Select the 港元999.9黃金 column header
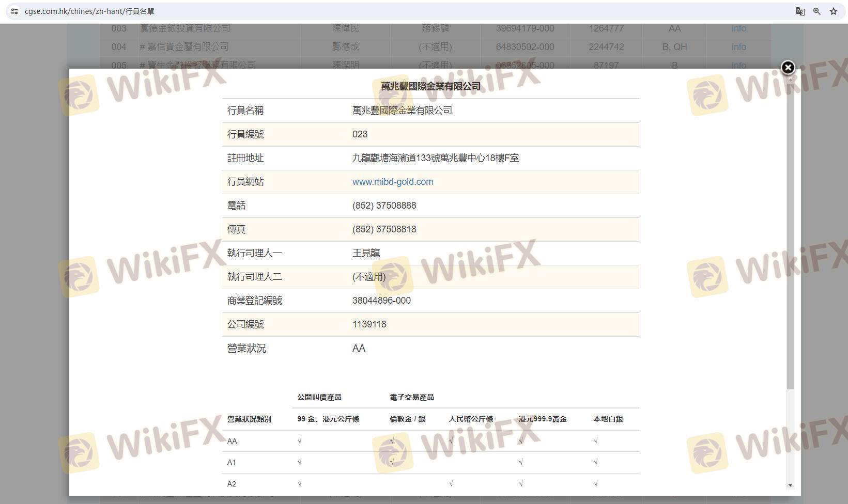Screen dimensions: 848x504 [543, 419]
